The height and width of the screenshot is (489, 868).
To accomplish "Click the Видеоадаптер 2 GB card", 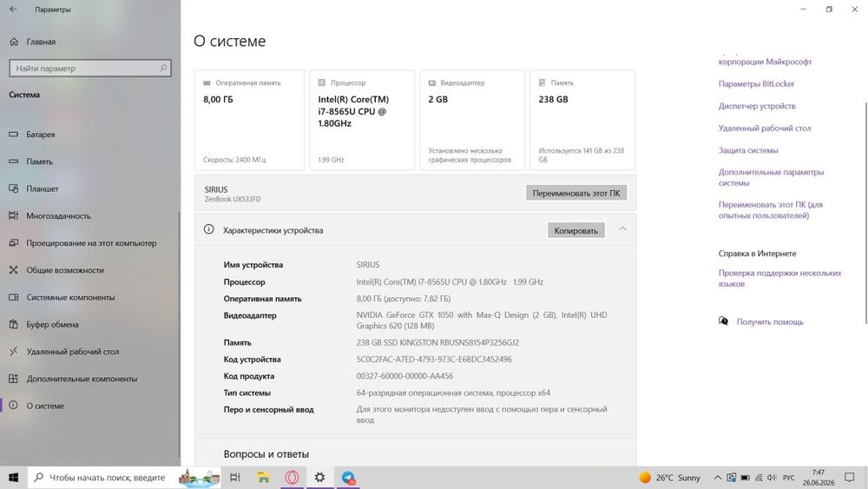I will click(x=471, y=120).
